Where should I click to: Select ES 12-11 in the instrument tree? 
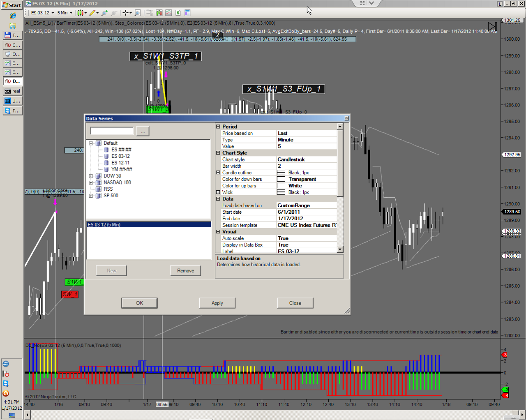click(x=120, y=163)
